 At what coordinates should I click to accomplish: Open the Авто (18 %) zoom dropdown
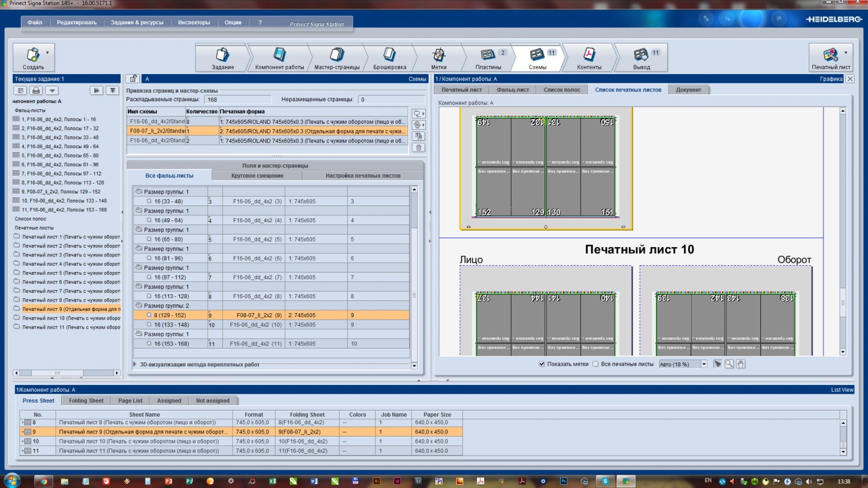[x=704, y=364]
